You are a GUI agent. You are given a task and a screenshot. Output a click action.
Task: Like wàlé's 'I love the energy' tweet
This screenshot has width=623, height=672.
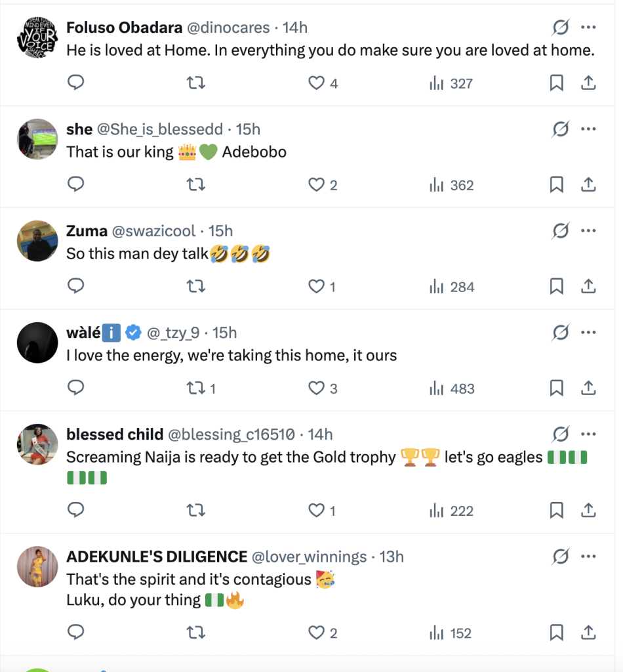click(x=317, y=388)
